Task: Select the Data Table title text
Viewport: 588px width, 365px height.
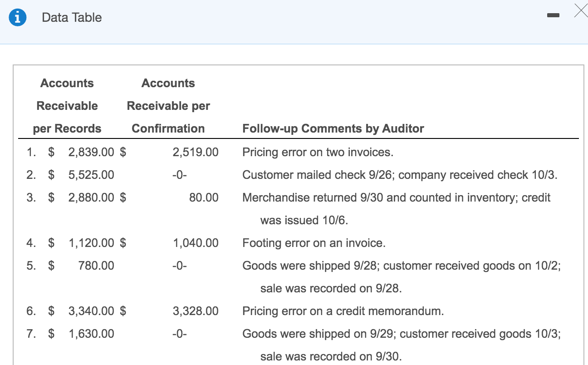Action: (71, 17)
